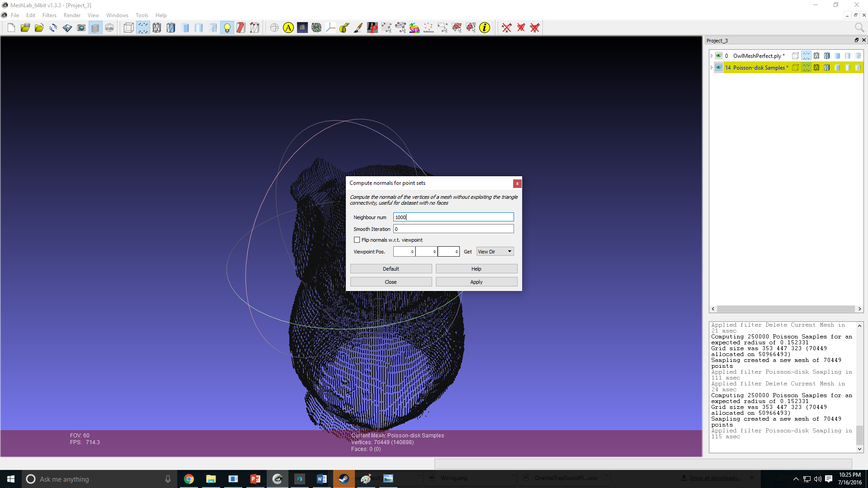Toggle the red Double Side Lighting icon
Image resolution: width=868 pixels, height=488 pixels.
(x=241, y=28)
